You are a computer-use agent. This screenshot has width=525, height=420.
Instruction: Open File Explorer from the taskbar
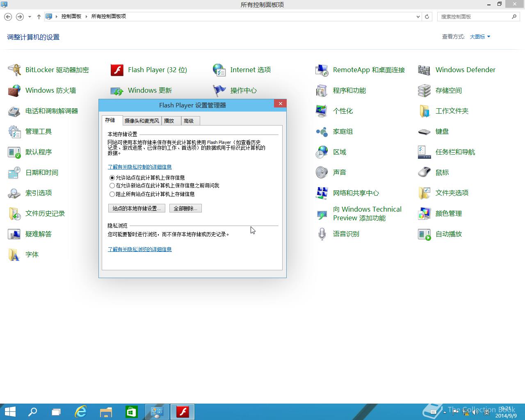(x=106, y=412)
